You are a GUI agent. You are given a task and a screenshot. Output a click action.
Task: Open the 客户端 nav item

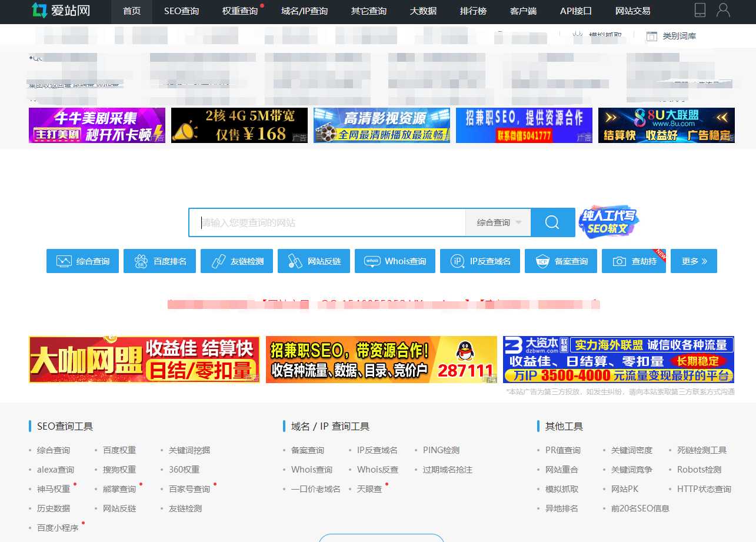[x=523, y=11]
